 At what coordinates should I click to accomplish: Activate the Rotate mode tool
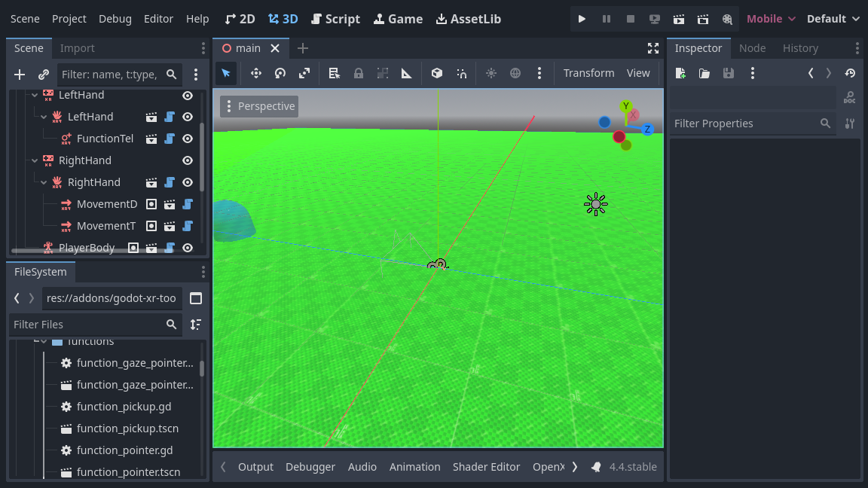[280, 73]
